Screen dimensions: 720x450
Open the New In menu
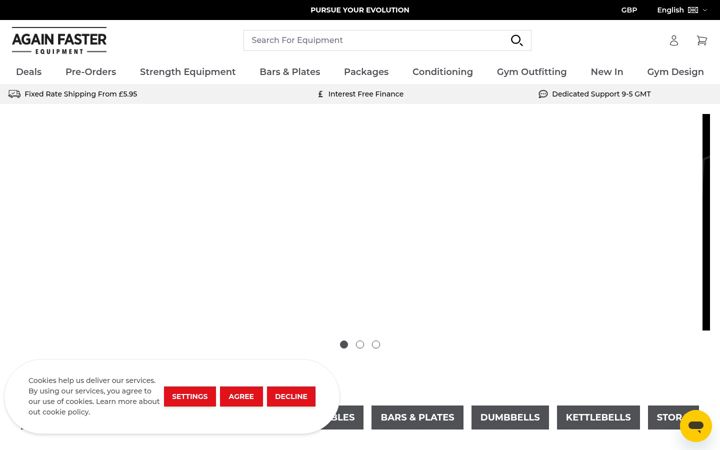pos(607,72)
